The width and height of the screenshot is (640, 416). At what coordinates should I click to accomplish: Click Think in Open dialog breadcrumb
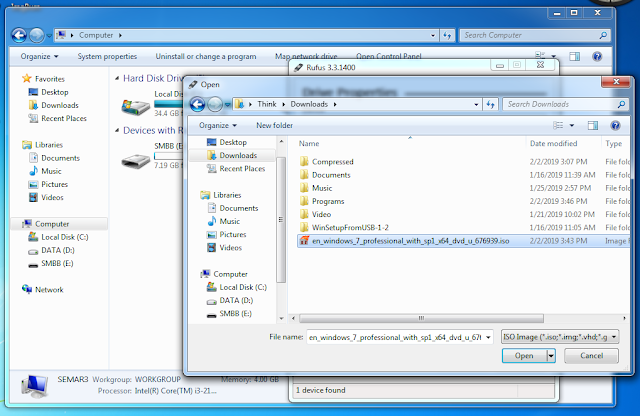coord(267,105)
